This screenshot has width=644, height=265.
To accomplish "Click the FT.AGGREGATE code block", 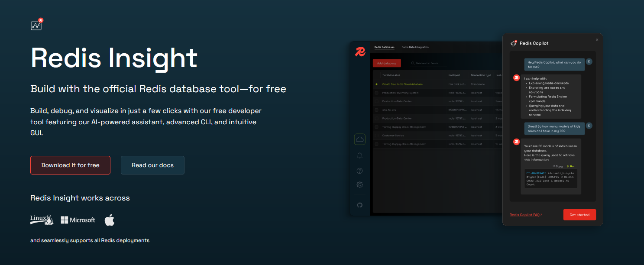I will tap(551, 178).
